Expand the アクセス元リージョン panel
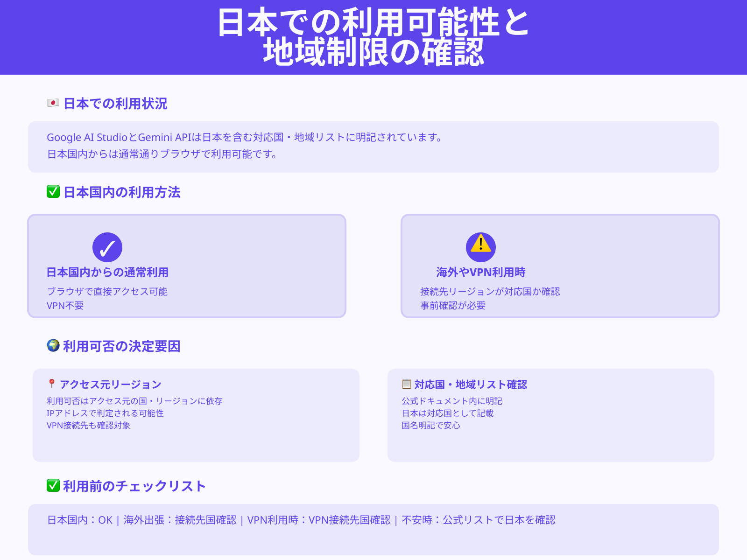 click(x=195, y=414)
